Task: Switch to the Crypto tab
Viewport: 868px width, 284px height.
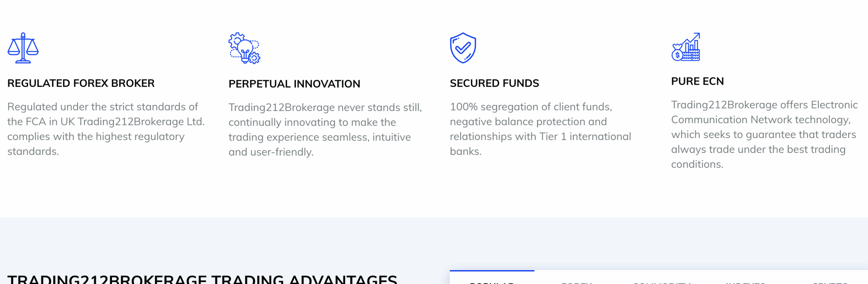Action: tap(830, 281)
